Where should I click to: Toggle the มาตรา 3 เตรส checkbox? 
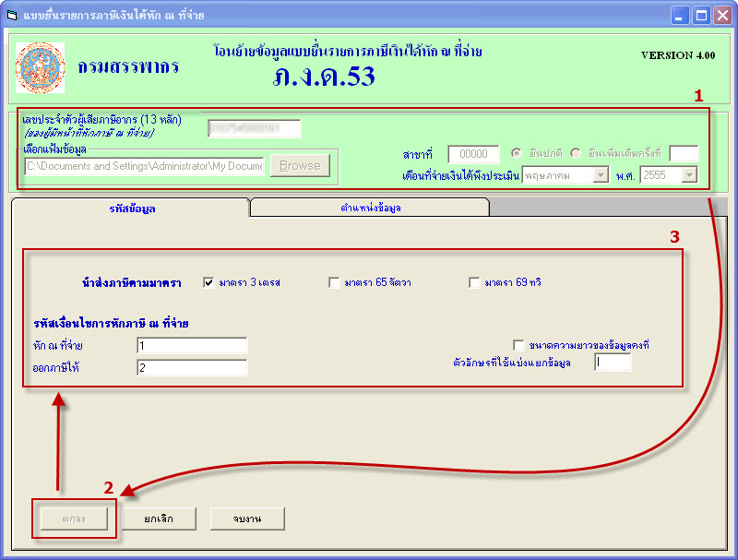208,282
